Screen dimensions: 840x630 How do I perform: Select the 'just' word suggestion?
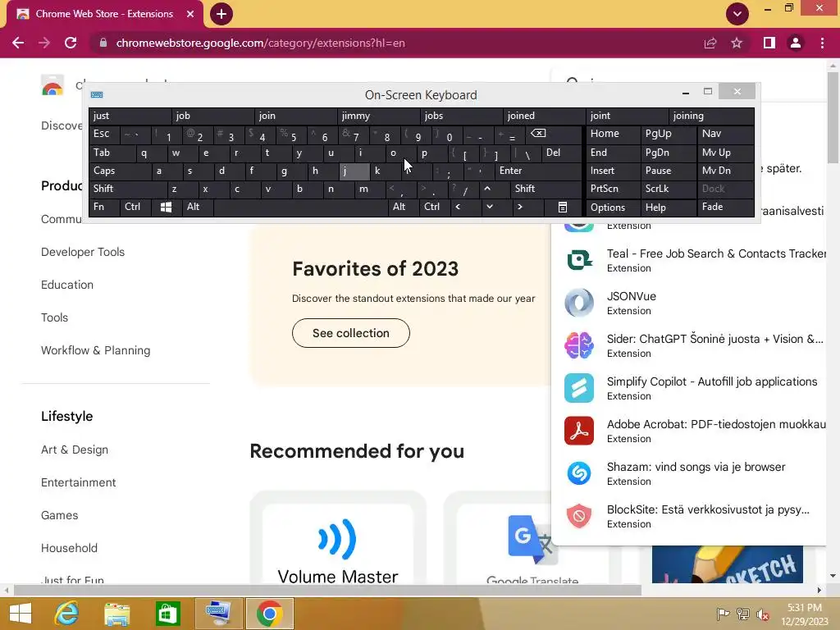[x=130, y=116]
